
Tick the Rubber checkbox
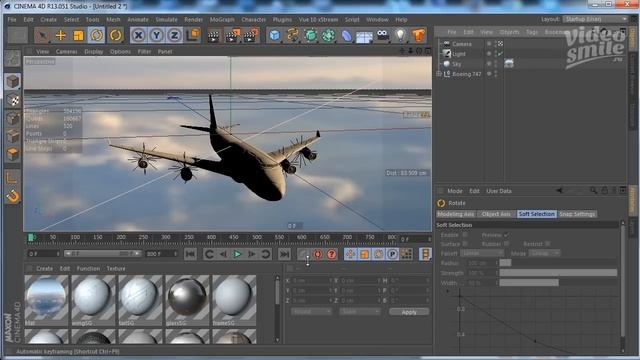pos(506,244)
